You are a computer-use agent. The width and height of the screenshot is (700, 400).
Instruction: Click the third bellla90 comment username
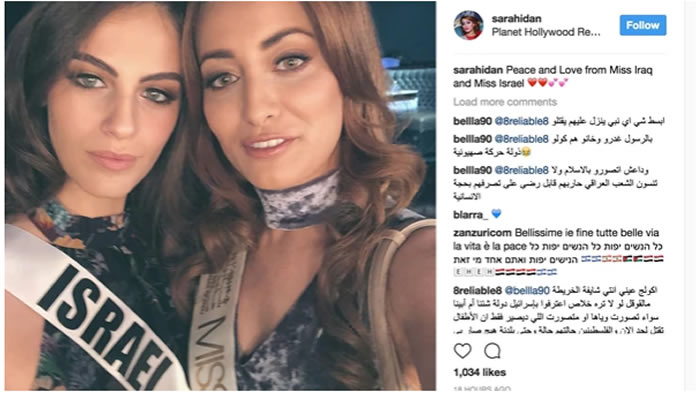tap(472, 170)
